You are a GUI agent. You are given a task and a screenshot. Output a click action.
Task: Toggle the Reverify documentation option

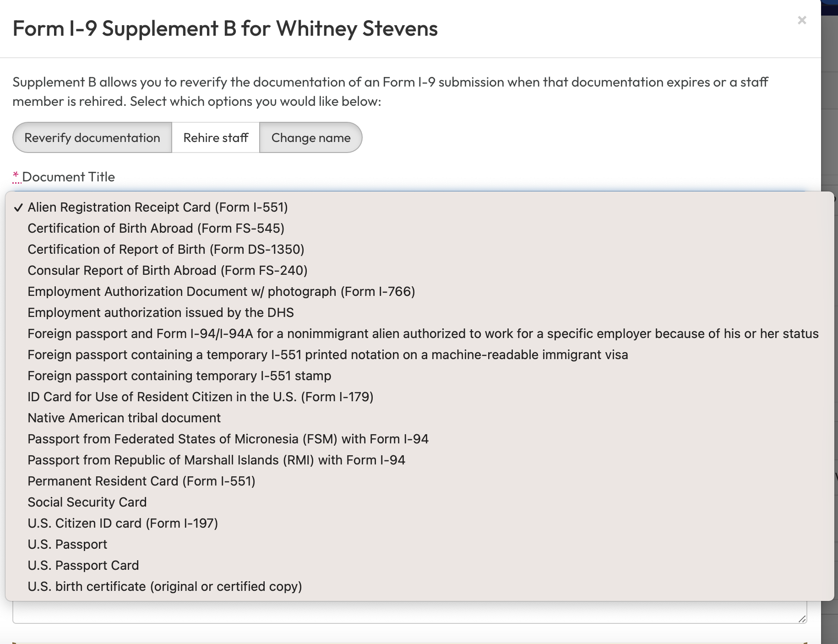tap(92, 138)
